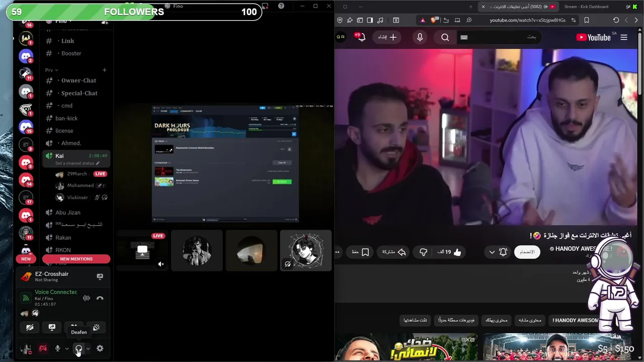
Task: Open Special-Chat channel
Action: [x=76, y=93]
